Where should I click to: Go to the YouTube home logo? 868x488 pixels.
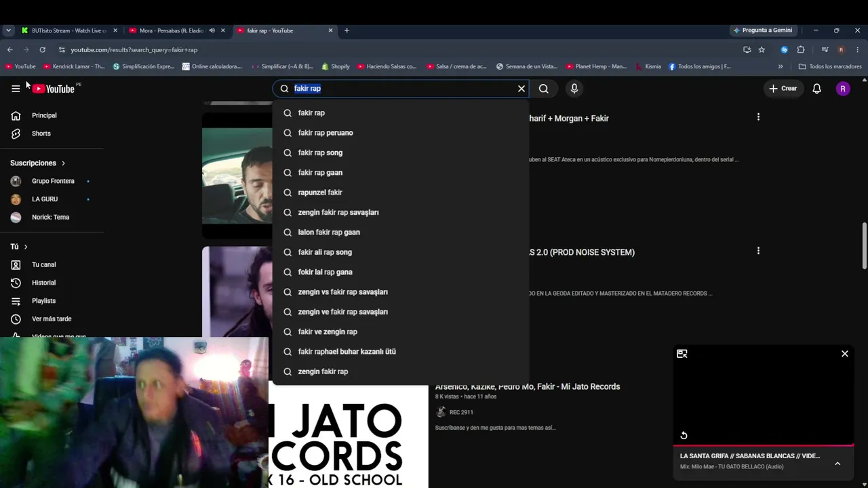pyautogui.click(x=54, y=89)
